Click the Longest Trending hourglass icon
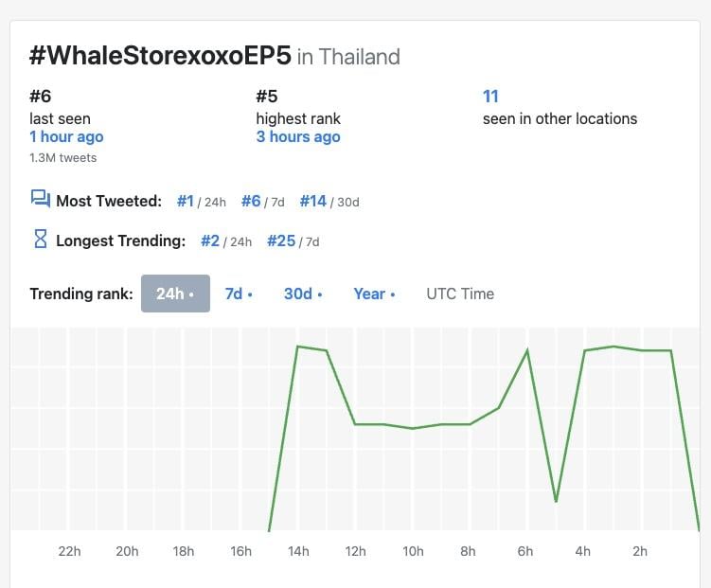This screenshot has height=588, width=711. [x=41, y=239]
